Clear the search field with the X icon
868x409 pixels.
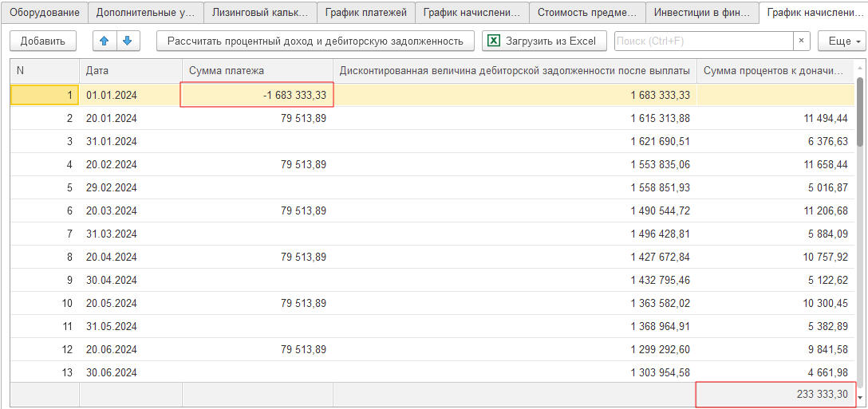pyautogui.click(x=801, y=41)
